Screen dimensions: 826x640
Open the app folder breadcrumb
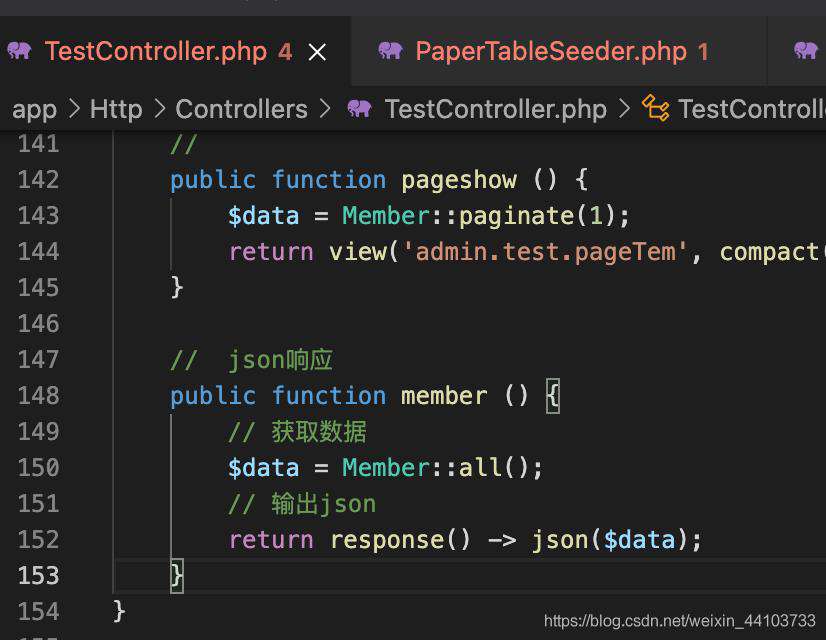[34, 110]
